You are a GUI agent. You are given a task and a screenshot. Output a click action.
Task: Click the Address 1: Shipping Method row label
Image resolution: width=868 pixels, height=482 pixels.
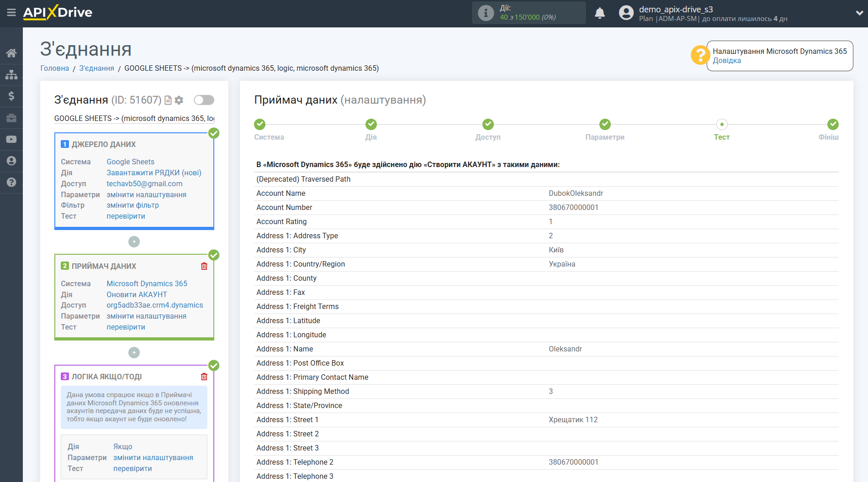302,392
